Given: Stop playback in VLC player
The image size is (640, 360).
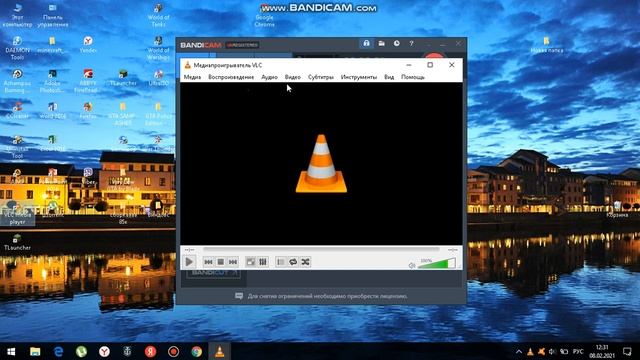Looking at the screenshot, I should point(220,262).
